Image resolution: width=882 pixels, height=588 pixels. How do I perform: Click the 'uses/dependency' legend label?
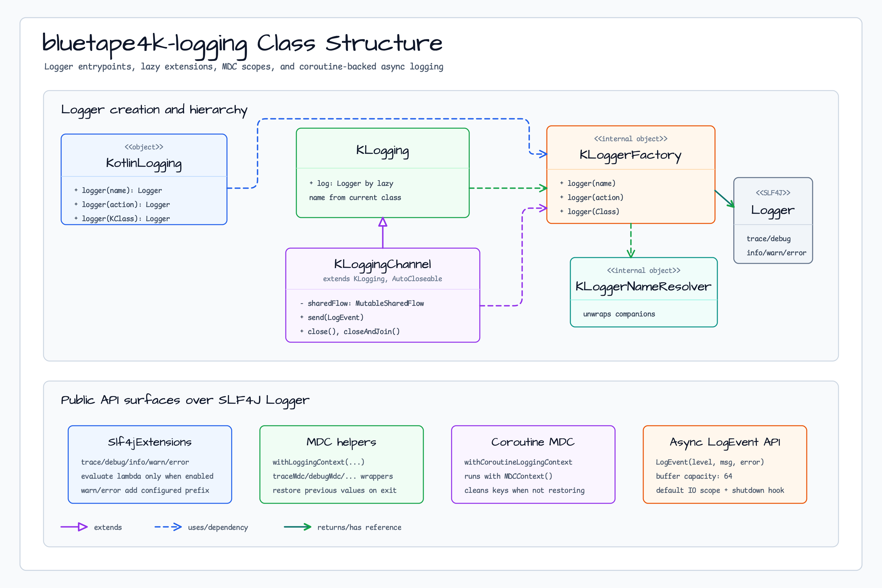pos(218,528)
